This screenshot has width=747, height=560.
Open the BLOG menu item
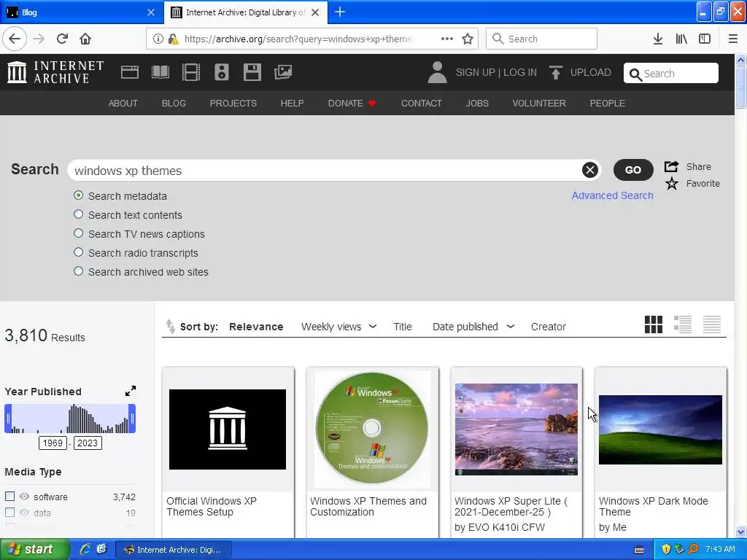[x=174, y=104]
